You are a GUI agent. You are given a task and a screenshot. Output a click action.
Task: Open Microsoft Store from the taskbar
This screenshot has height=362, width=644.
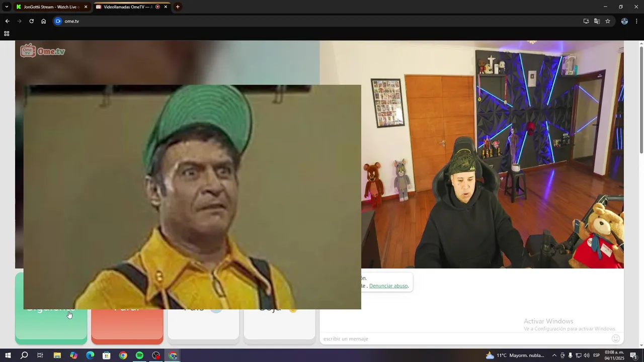point(107,355)
